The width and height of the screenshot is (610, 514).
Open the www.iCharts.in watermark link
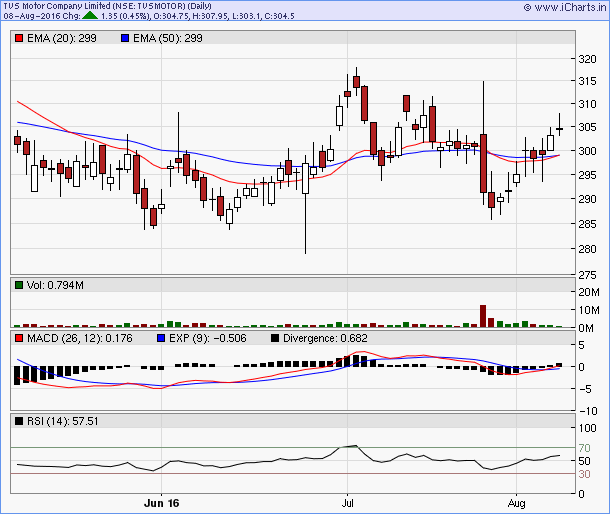coord(565,7)
